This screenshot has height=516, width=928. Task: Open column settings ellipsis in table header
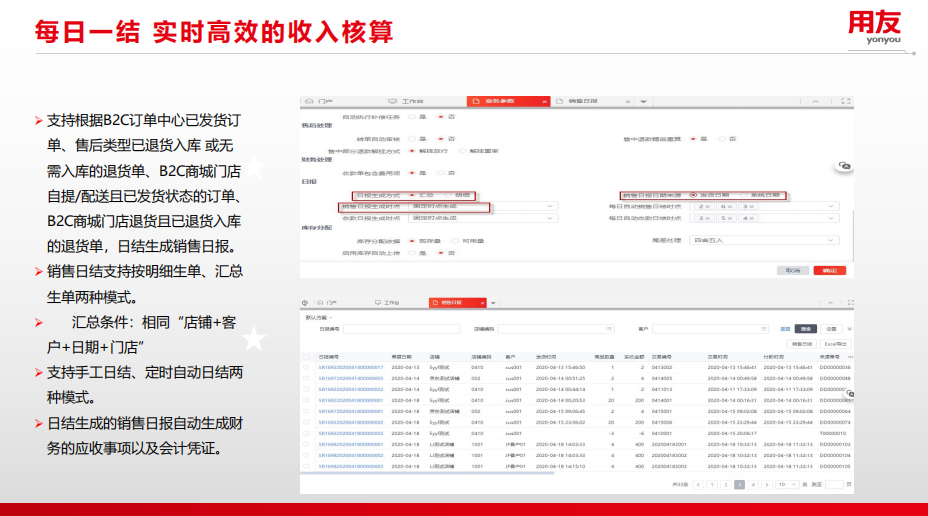850,357
